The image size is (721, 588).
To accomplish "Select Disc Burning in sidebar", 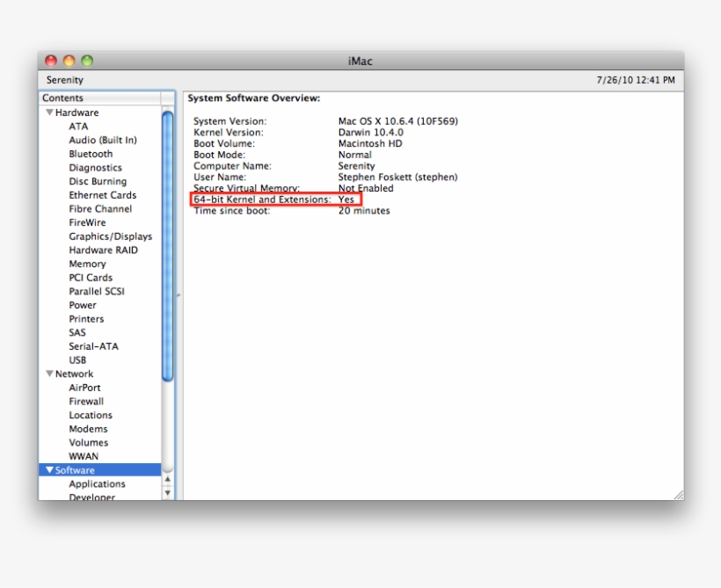I will (x=98, y=182).
